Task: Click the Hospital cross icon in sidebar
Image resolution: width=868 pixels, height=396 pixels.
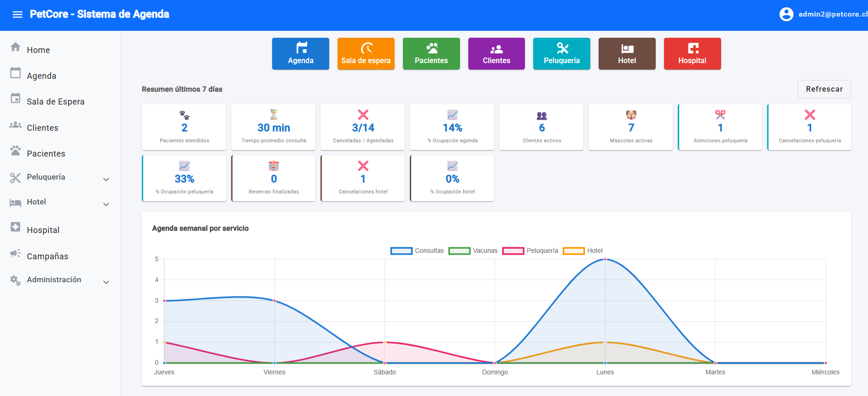Action: (x=16, y=227)
